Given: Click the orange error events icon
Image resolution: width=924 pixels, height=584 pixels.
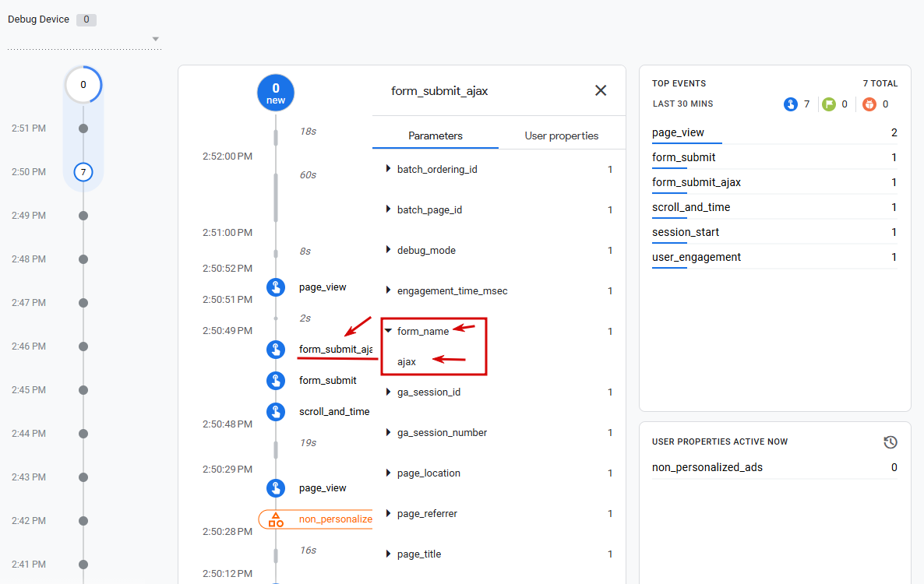Looking at the screenshot, I should click(x=869, y=104).
